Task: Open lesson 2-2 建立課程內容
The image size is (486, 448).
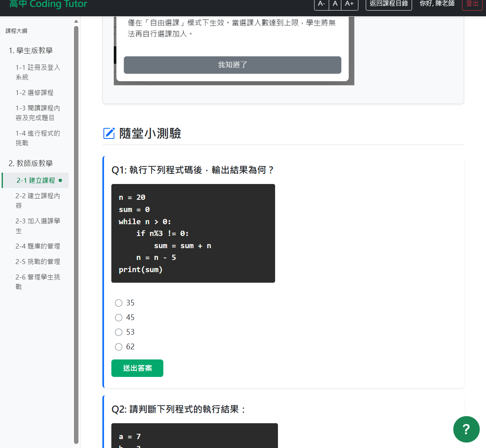Action: point(37,201)
